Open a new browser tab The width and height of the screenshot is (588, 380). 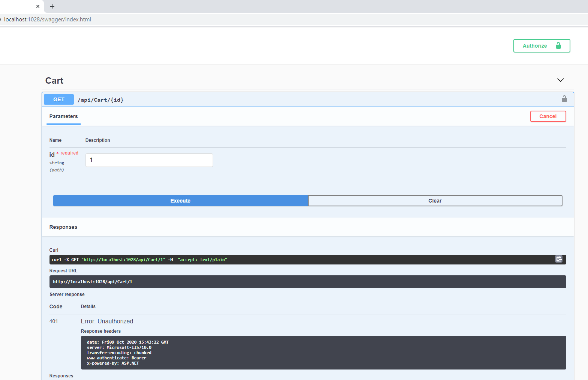52,6
